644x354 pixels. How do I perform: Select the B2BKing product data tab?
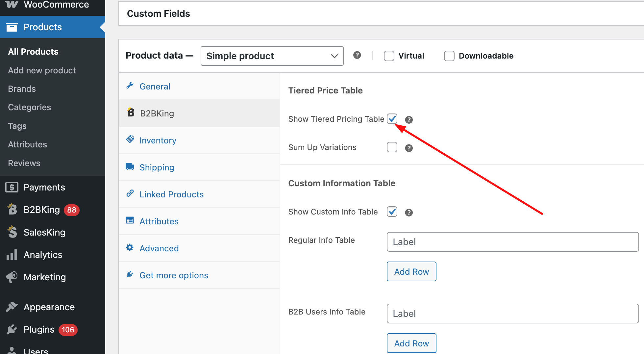pos(199,113)
